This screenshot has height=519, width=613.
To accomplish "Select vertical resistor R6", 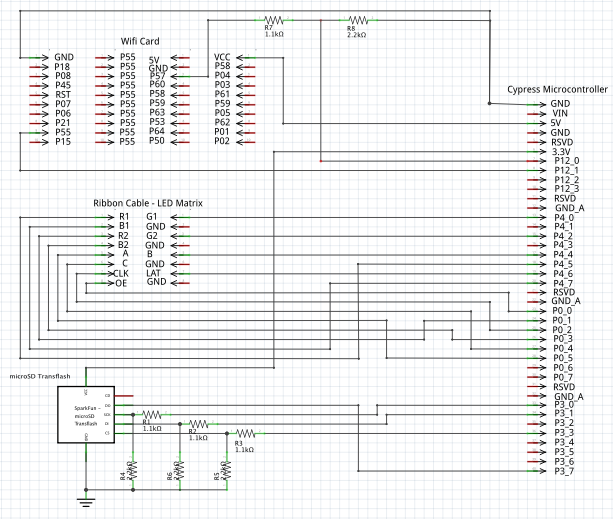I will [x=180, y=471].
